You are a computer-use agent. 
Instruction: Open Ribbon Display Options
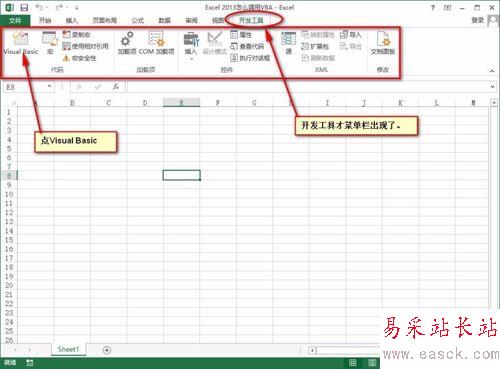coord(448,7)
